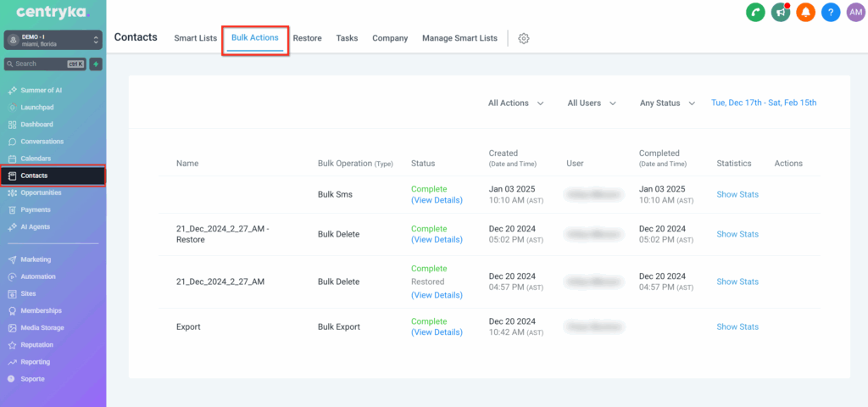Expand the All Actions filter dropdown
Viewport: 868px width, 407px height.
(x=515, y=103)
